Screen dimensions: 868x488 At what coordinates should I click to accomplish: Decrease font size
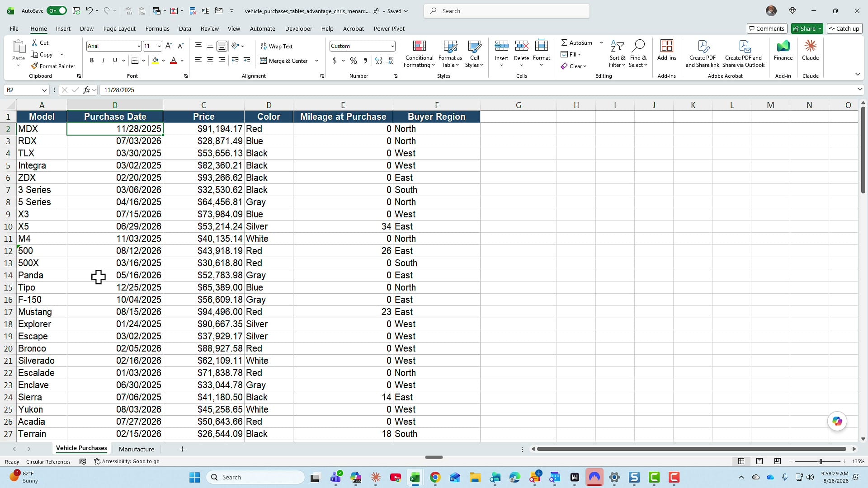click(180, 46)
